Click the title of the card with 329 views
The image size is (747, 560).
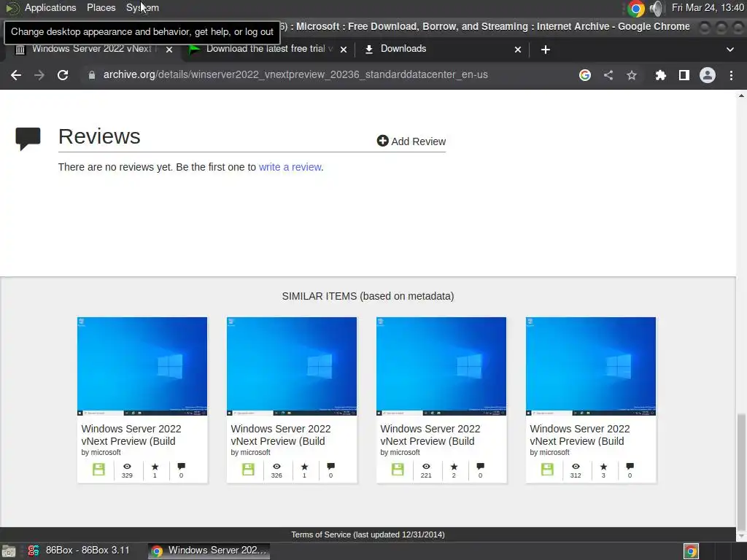(131, 435)
